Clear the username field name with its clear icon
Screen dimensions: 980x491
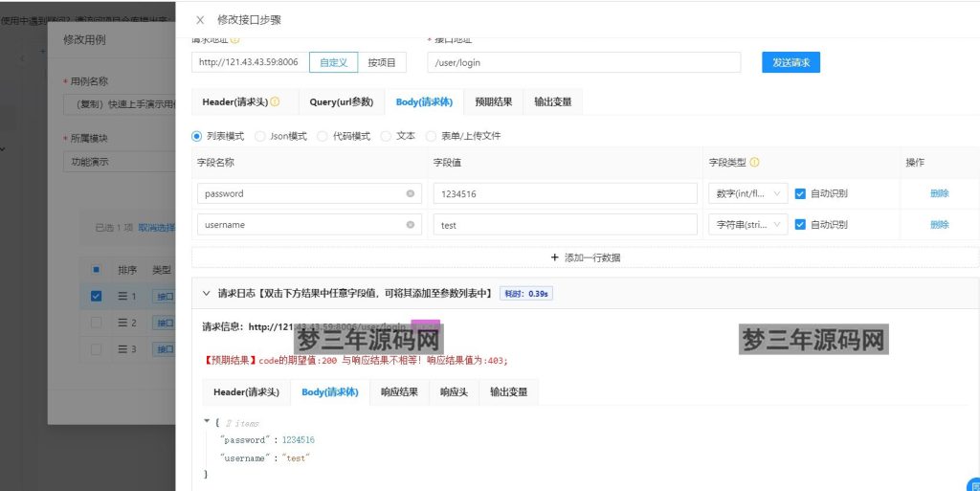tap(411, 225)
